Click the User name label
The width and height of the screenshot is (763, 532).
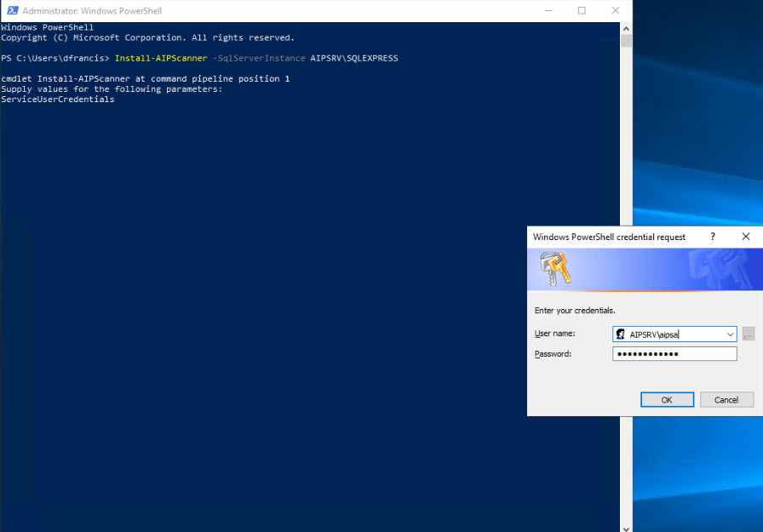click(554, 334)
